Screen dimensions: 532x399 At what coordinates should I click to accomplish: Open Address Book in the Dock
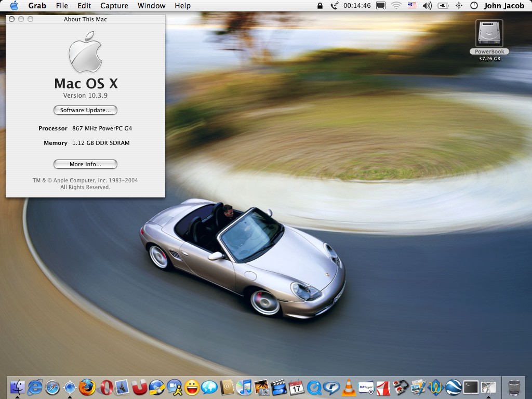tap(227, 387)
